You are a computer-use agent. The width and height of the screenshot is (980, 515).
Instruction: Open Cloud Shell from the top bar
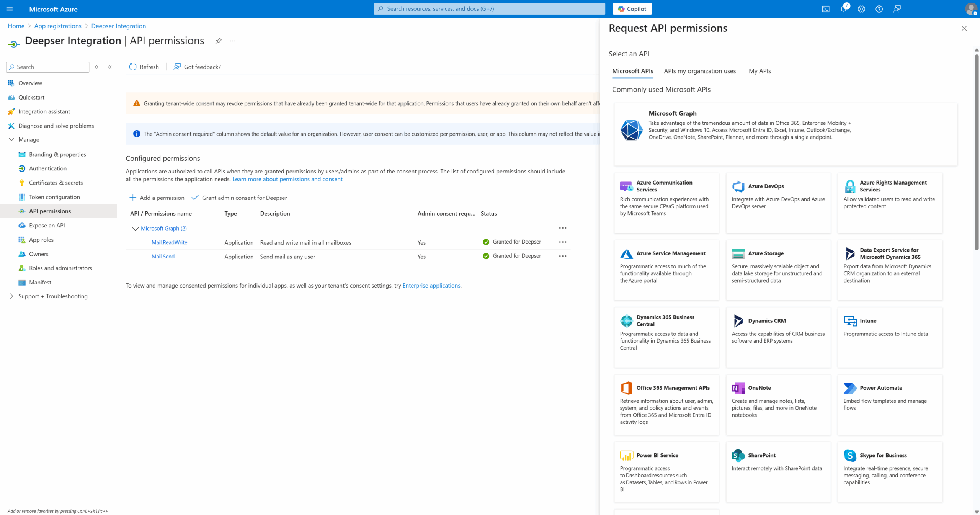(826, 9)
